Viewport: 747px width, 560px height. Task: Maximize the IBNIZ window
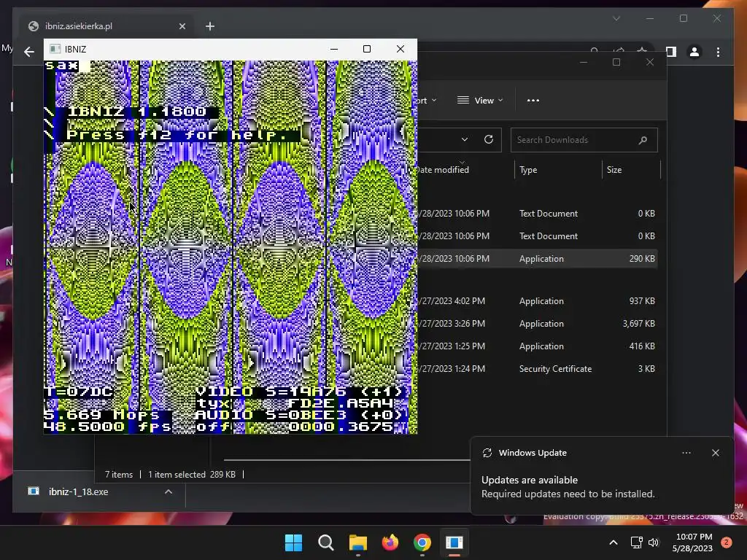coord(367,49)
